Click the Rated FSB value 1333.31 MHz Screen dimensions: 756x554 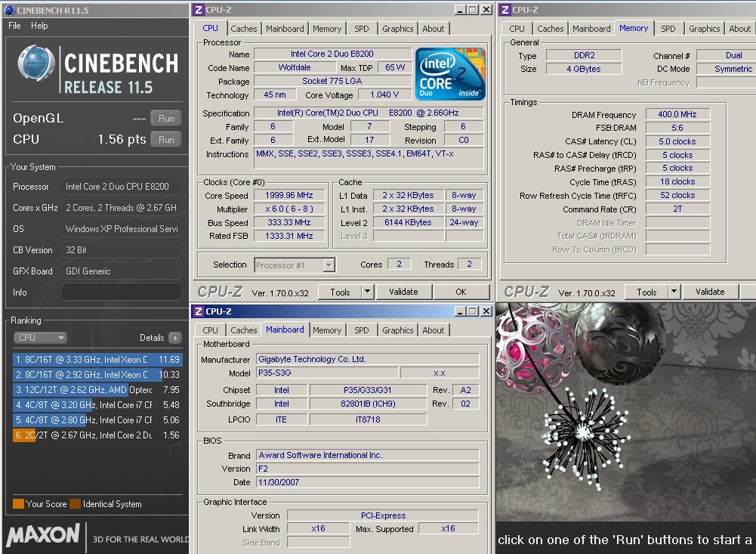289,236
